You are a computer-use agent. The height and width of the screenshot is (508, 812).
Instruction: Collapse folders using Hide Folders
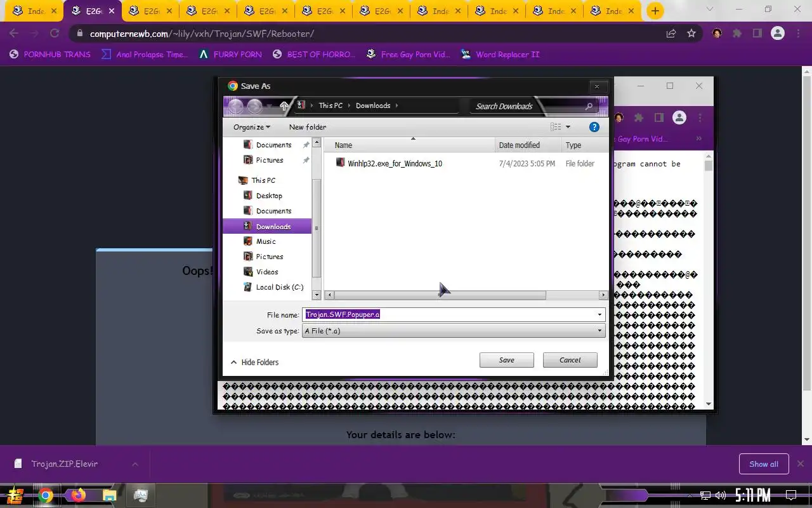[254, 362]
